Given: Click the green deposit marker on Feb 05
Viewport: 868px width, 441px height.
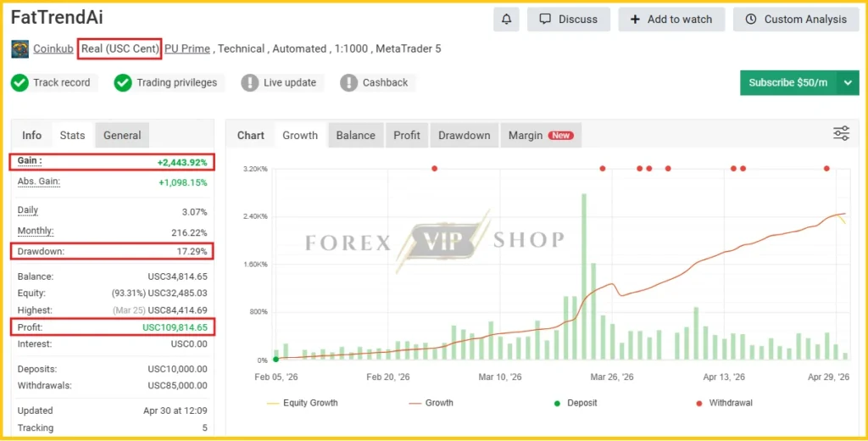Looking at the screenshot, I should [276, 360].
